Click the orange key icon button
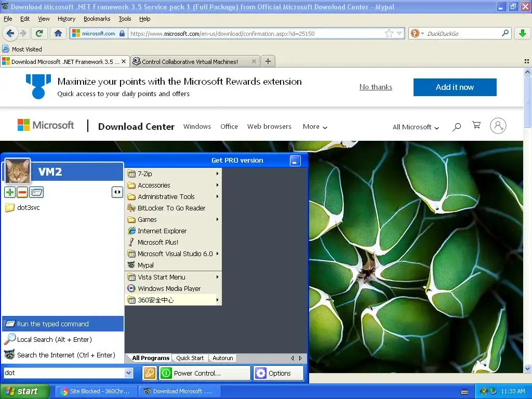 tap(149, 373)
